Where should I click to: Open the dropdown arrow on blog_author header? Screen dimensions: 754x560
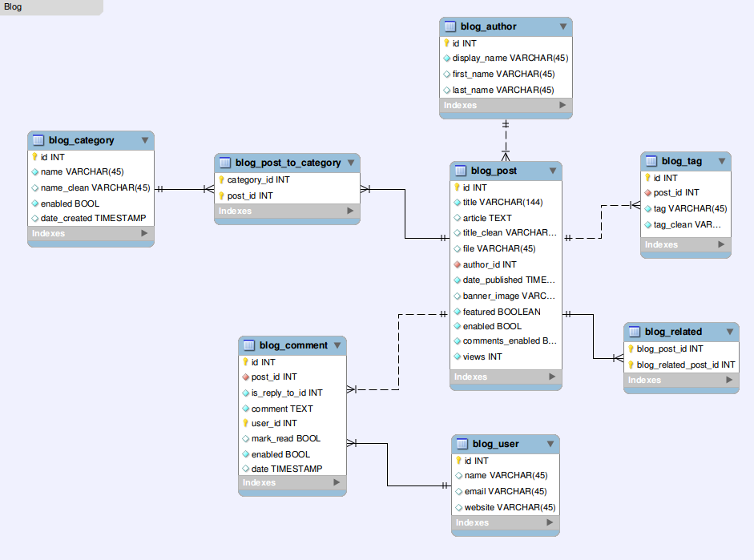(x=562, y=26)
